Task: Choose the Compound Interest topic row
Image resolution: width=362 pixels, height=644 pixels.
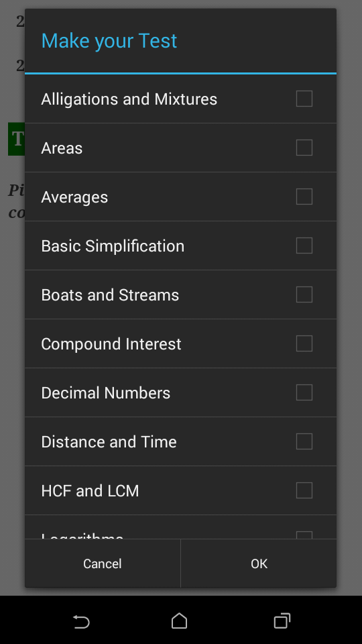Action: 180,343
